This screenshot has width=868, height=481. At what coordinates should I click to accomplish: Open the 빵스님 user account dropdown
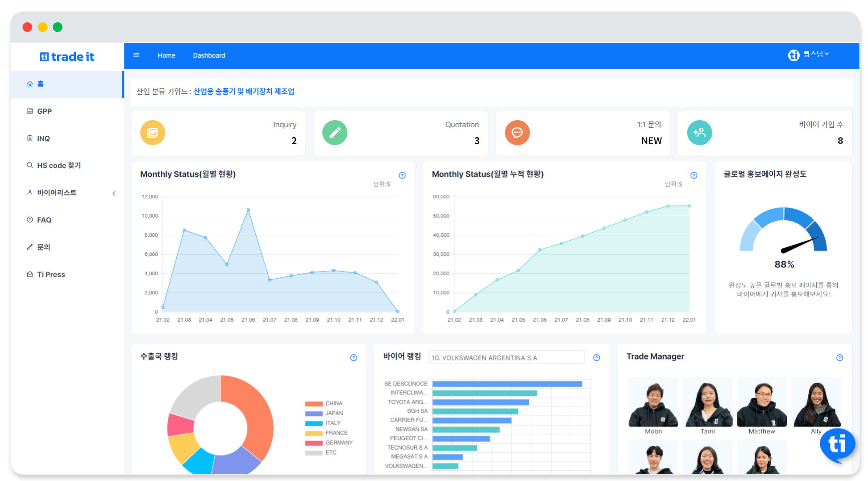(809, 55)
